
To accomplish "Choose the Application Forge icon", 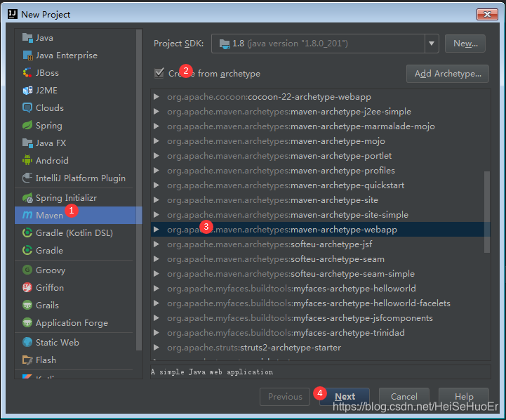I will click(x=27, y=322).
